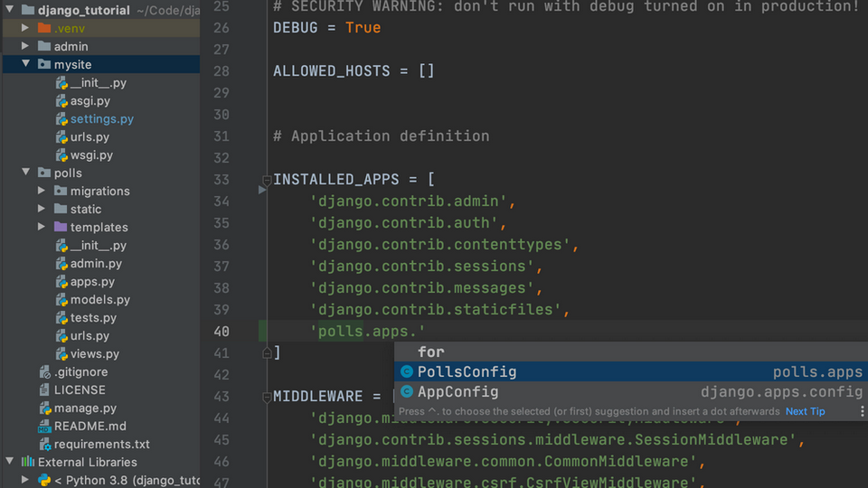868x488 pixels.
Task: Toggle code folding at MIDDLEWARE line
Action: (x=267, y=397)
